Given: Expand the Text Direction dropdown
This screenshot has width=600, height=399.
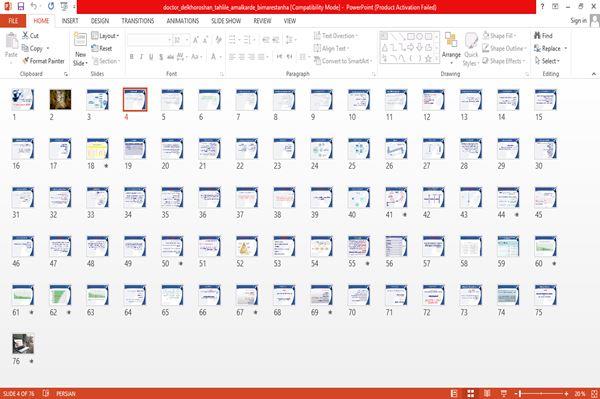Looking at the screenshot, I should coord(336,36).
